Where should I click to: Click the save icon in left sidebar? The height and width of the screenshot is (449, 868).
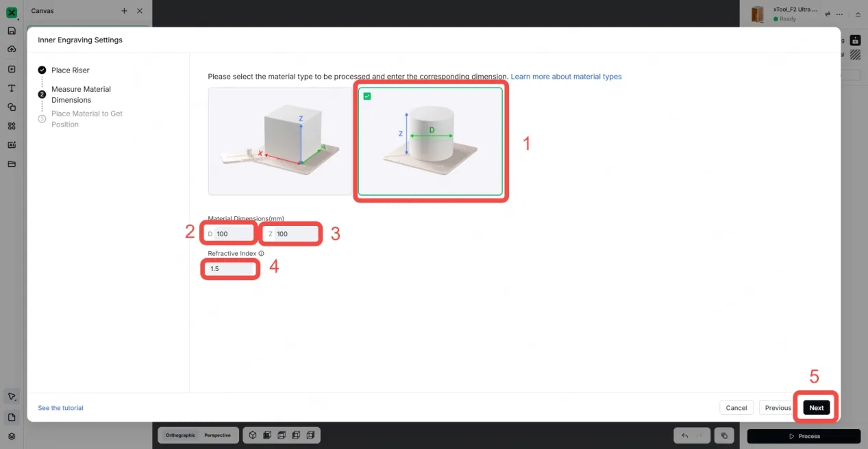coord(12,31)
